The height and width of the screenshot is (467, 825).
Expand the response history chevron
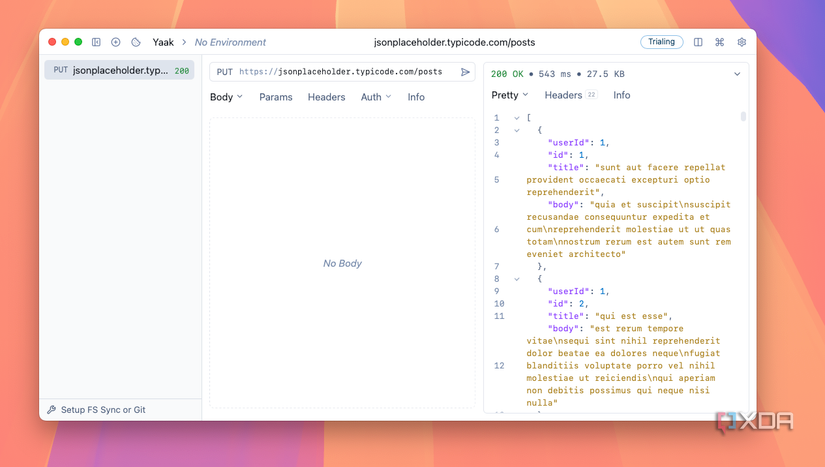tap(737, 74)
